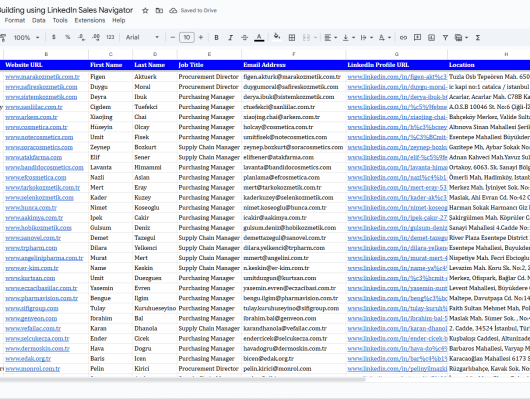Open horizontal align dropdown
This screenshot has height=400, width=530.
coord(331,38)
